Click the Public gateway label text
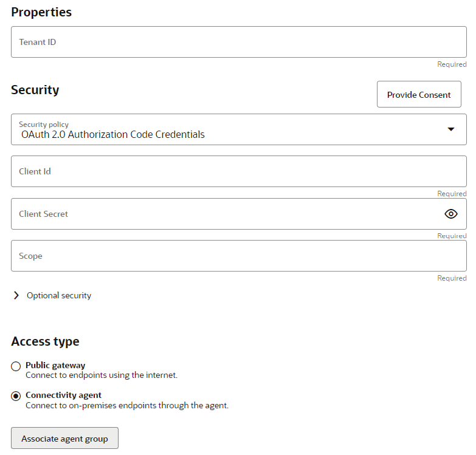The width and height of the screenshot is (476, 455). (55, 366)
